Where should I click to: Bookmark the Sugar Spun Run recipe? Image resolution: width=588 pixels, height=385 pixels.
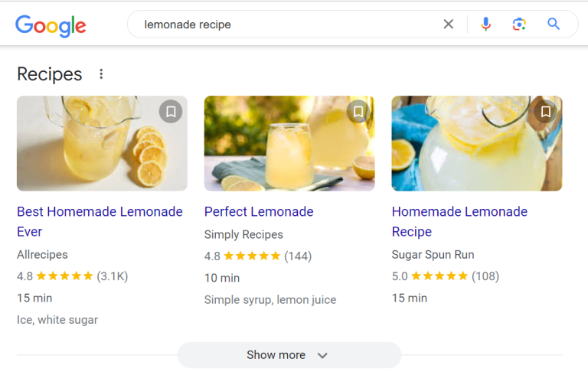click(x=546, y=112)
